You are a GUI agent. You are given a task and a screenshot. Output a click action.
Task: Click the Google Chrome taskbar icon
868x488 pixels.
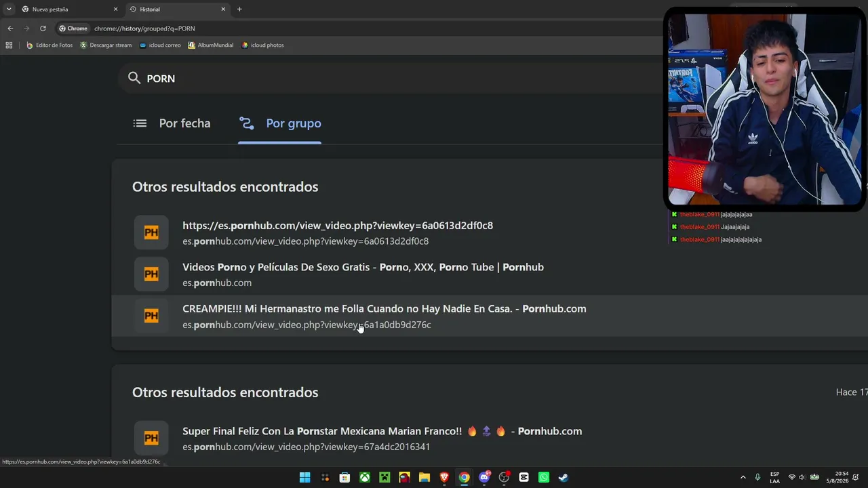(464, 477)
